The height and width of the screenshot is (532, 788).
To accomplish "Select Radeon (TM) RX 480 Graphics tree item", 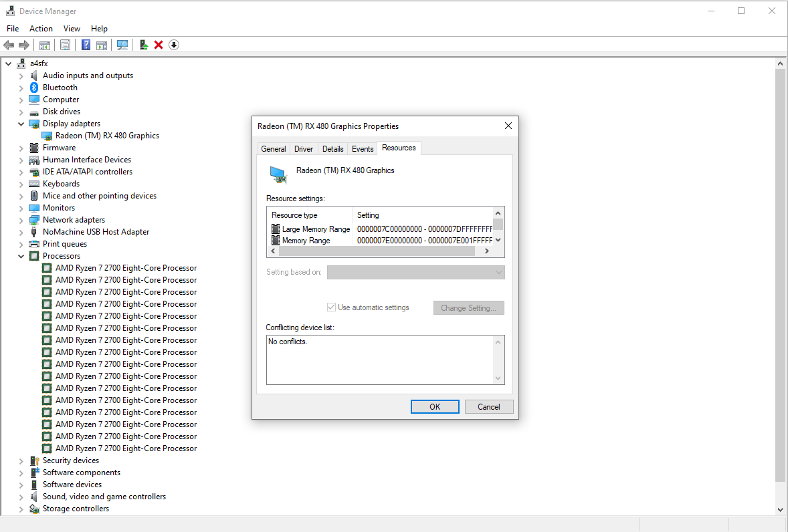I will click(x=107, y=136).
